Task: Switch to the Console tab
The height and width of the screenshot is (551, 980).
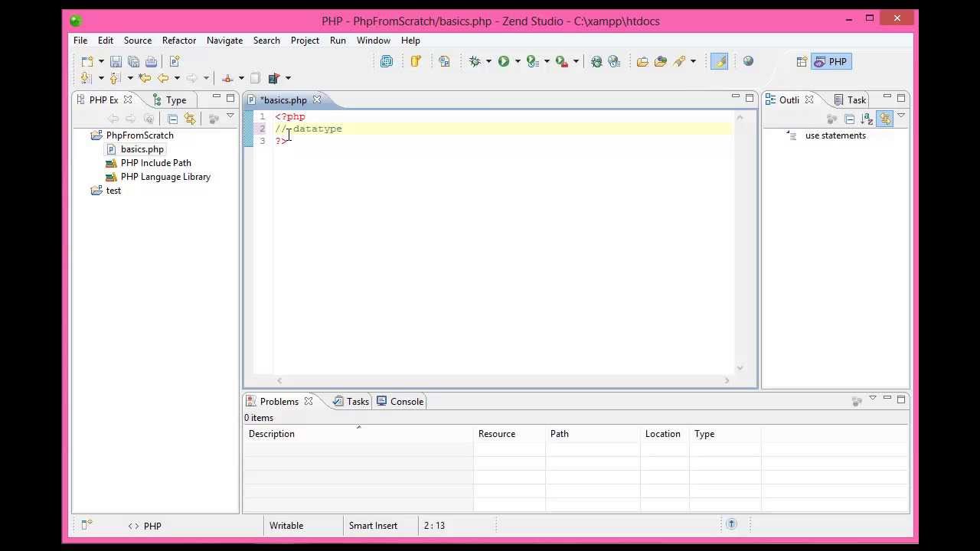Action: pos(400,402)
